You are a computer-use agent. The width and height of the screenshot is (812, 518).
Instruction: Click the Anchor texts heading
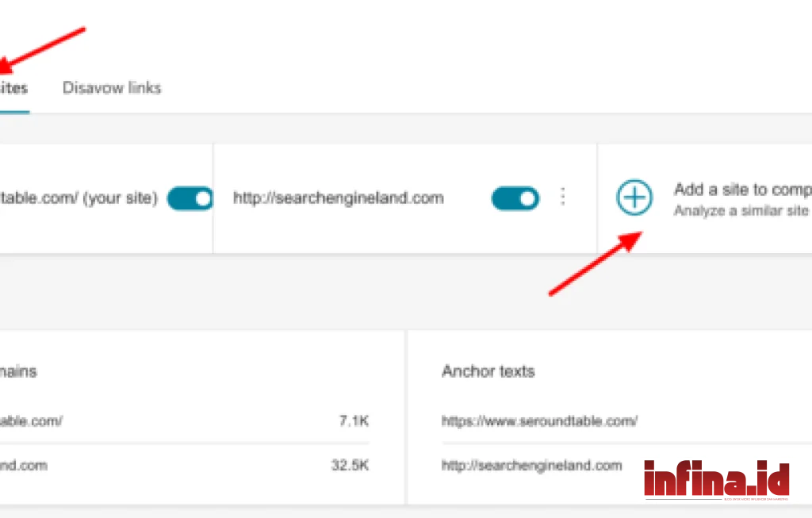pyautogui.click(x=488, y=371)
